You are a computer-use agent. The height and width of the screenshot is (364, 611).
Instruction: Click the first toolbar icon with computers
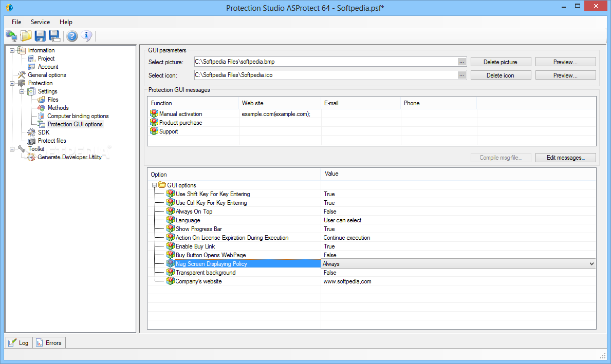click(x=11, y=36)
